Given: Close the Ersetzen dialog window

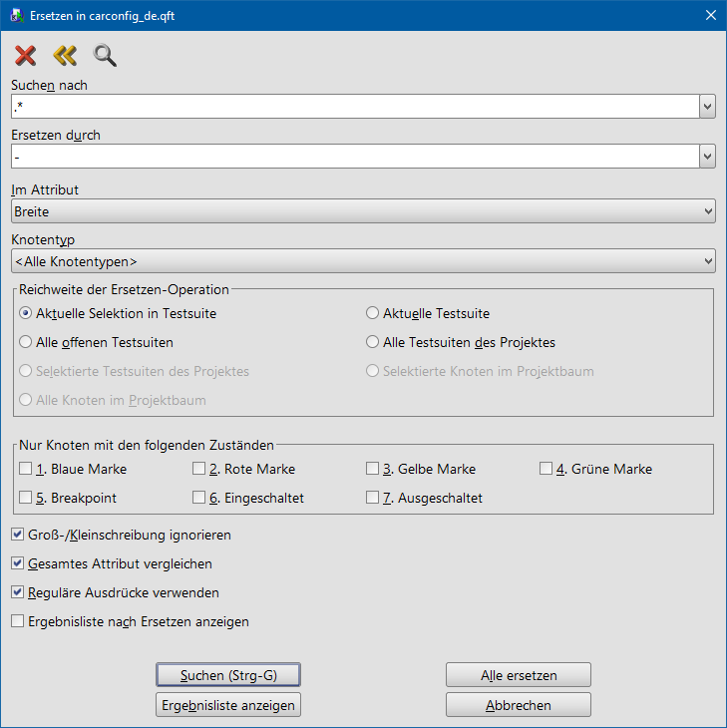Looking at the screenshot, I should (711, 15).
